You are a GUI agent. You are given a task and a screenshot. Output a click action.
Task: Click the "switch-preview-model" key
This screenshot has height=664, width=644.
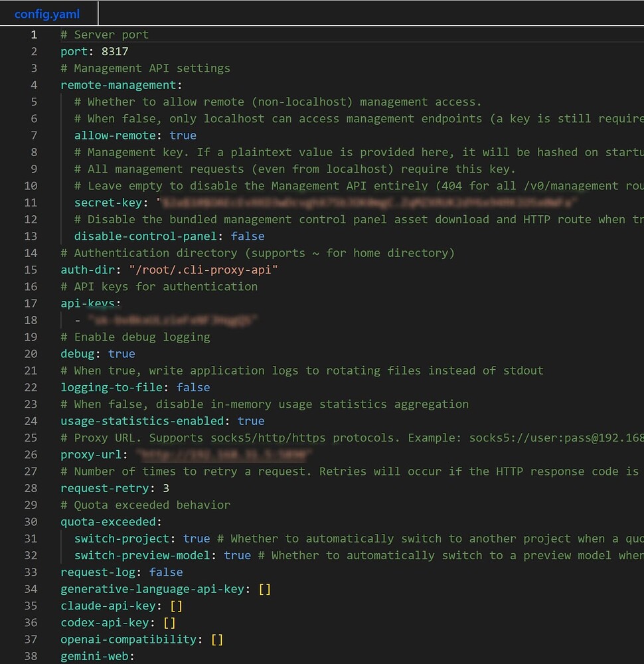[142, 556]
